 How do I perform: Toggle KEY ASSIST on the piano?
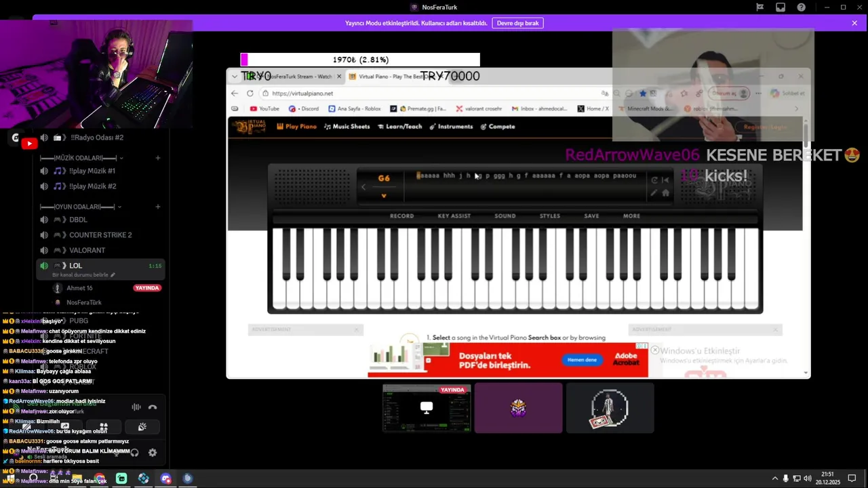click(454, 216)
